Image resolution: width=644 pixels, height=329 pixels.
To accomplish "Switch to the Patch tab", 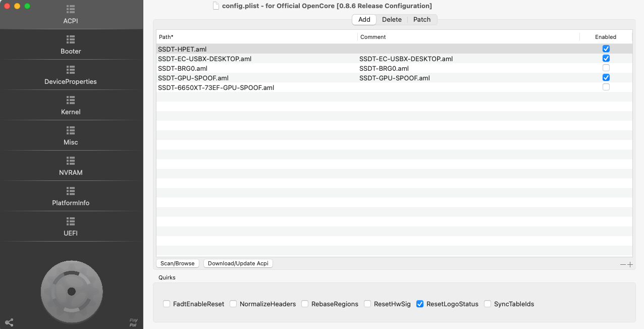I will (x=422, y=20).
